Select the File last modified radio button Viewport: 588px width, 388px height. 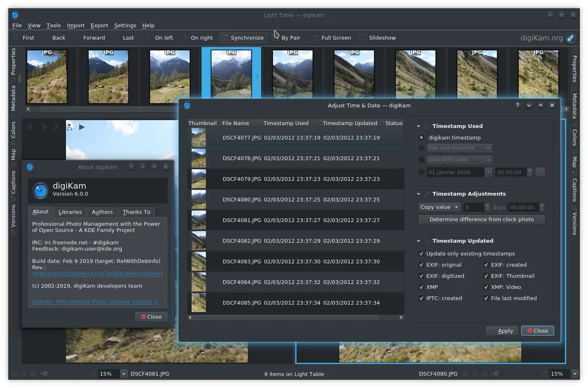(421, 148)
